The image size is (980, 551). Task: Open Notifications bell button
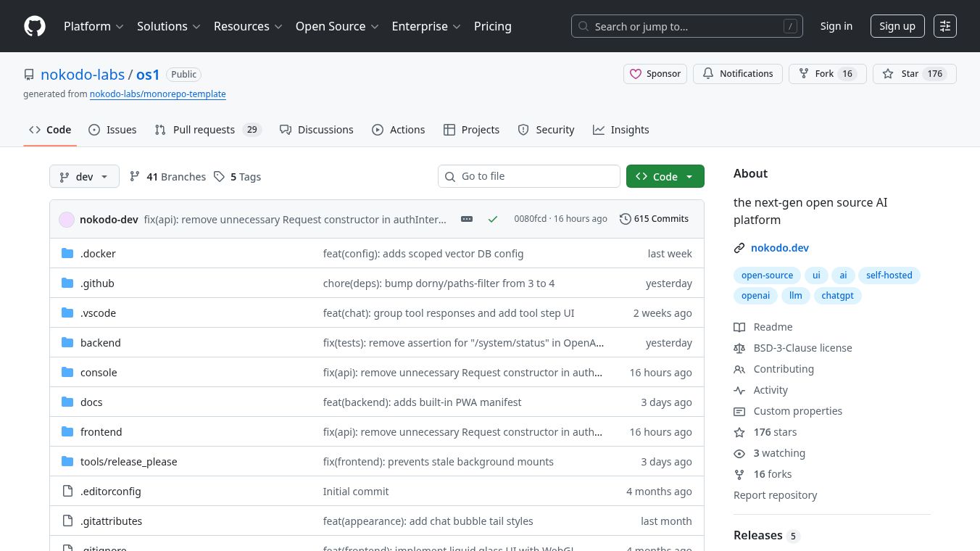[x=737, y=74]
